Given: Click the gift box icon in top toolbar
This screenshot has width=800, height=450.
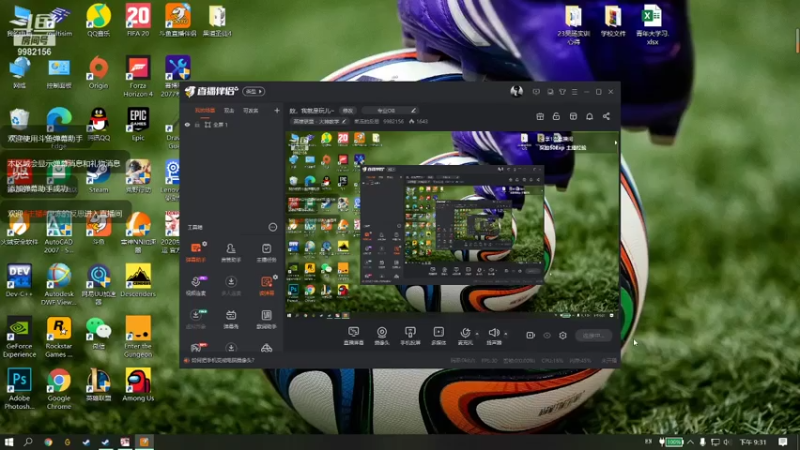Looking at the screenshot, I should (540, 116).
